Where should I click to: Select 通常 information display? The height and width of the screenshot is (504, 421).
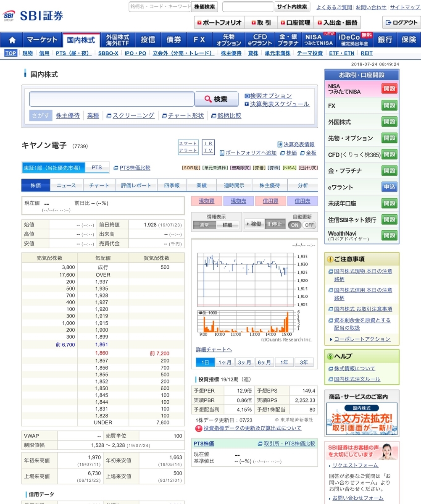pos(205,225)
